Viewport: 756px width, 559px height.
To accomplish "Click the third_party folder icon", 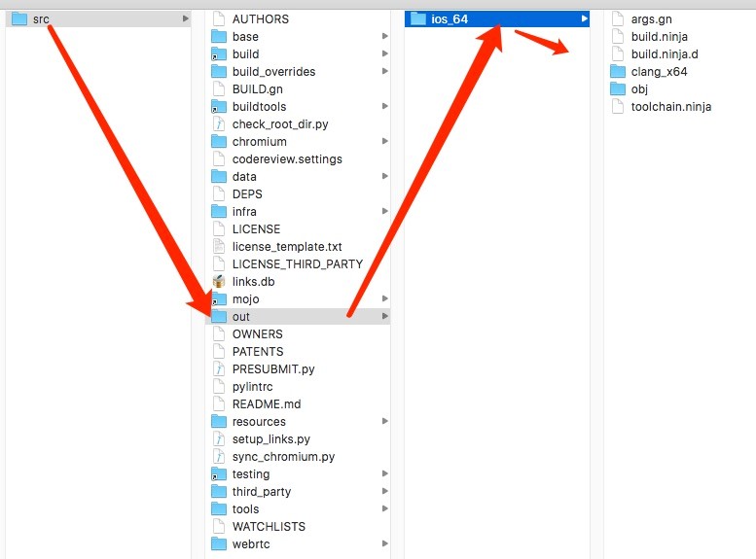I will pos(219,492).
